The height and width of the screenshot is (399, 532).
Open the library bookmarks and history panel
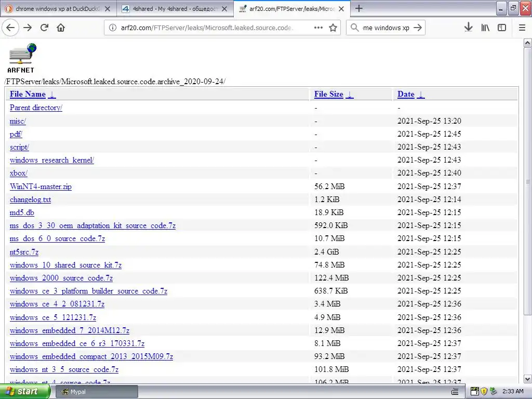[485, 28]
